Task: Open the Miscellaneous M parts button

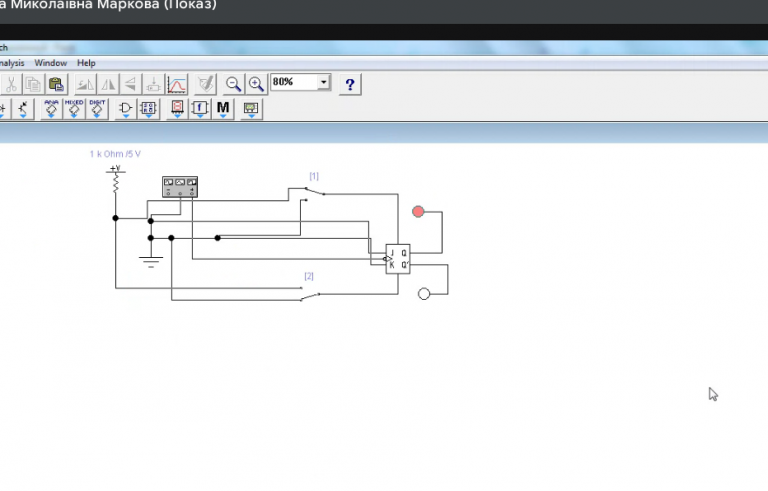Action: [x=223, y=109]
